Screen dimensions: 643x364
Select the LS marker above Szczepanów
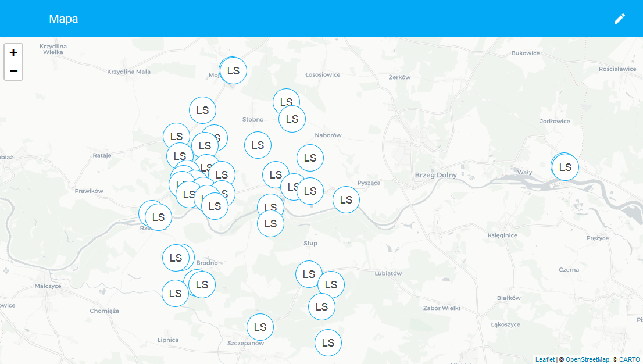tap(260, 327)
